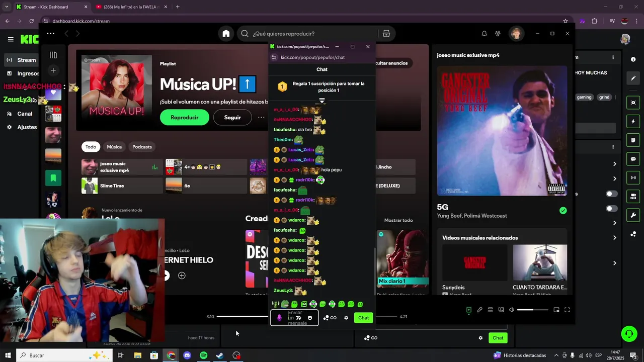Click 'Mostrar todo' link in Spotify
Screen dimensions: 644x362
(398, 220)
